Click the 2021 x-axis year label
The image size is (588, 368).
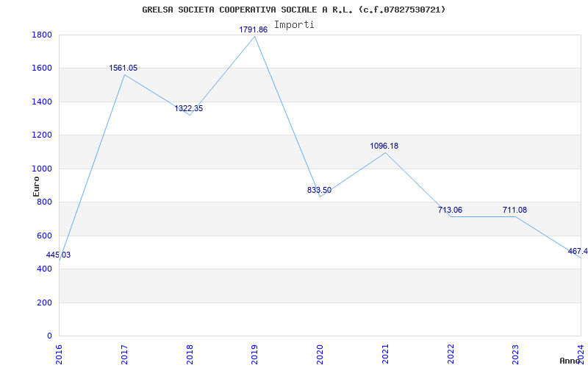(x=386, y=354)
